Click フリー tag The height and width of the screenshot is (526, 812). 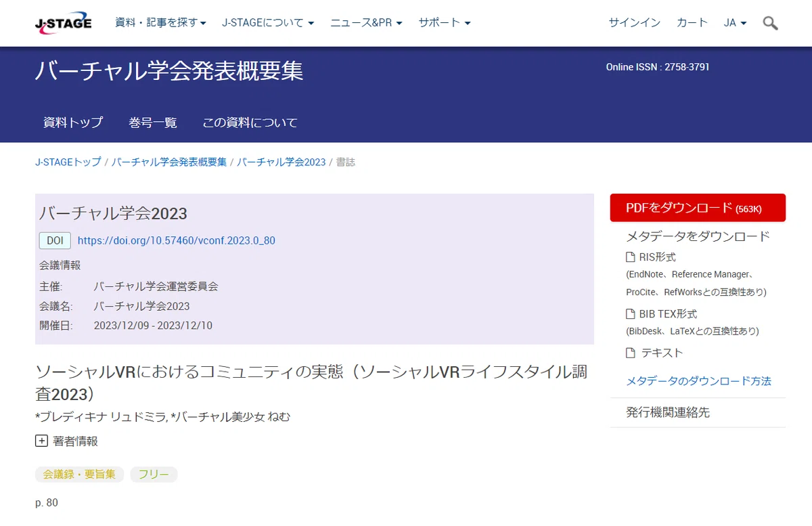(154, 475)
